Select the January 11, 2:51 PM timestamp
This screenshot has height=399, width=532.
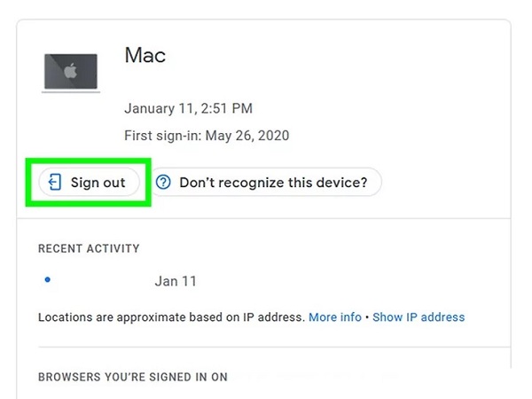click(x=188, y=108)
